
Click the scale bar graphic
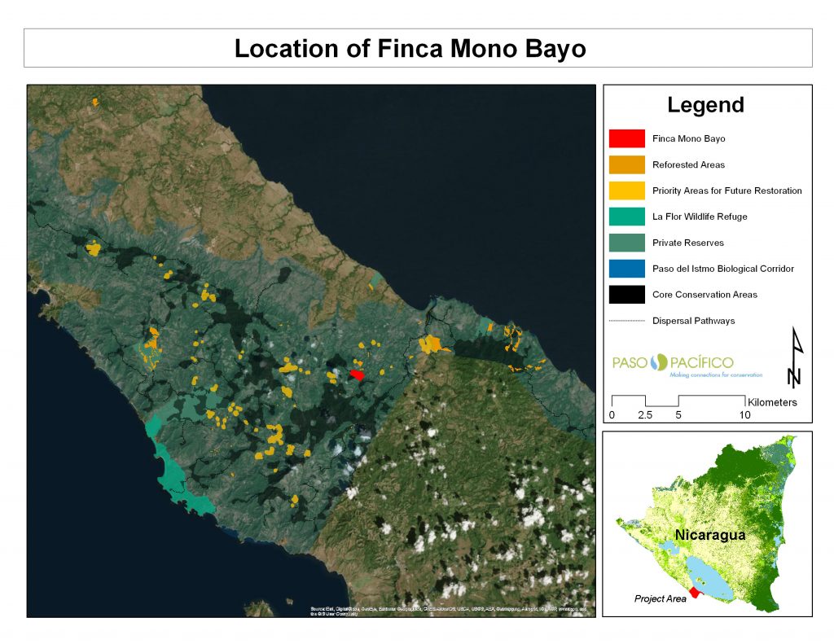pyautogui.click(x=678, y=401)
